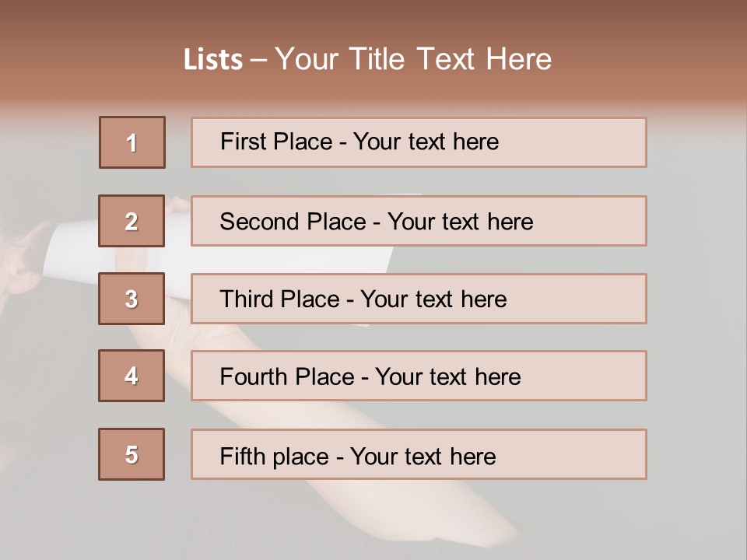The image size is (747, 560).
Task: Click the bold word "Lists" in the title
Action: 213,60
